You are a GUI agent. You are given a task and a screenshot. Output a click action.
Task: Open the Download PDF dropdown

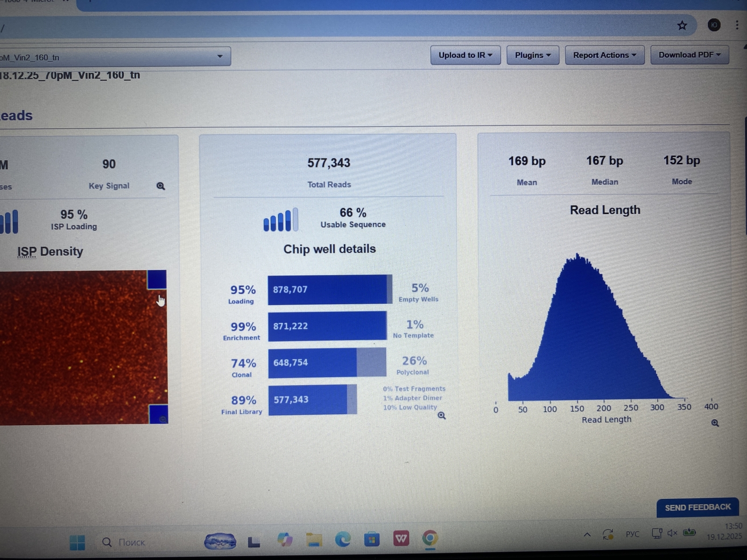click(689, 55)
